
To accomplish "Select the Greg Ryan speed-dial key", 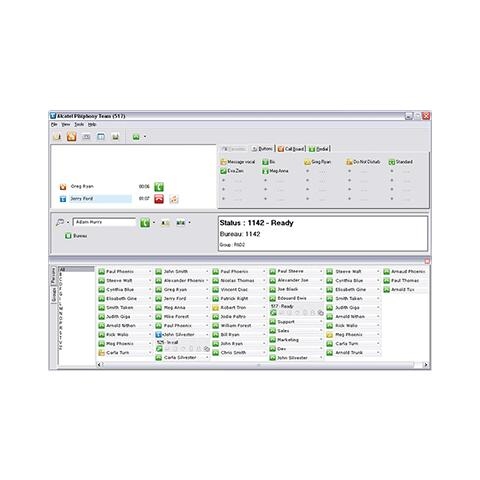I will [x=318, y=162].
